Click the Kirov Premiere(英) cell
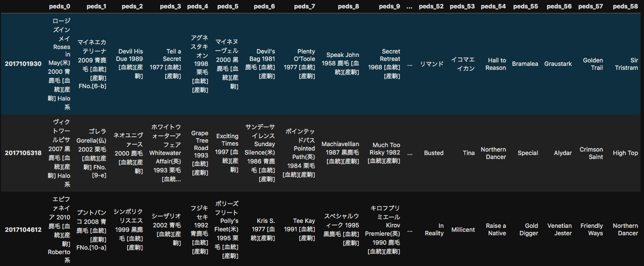The height and width of the screenshot is (266, 644). 384,230
